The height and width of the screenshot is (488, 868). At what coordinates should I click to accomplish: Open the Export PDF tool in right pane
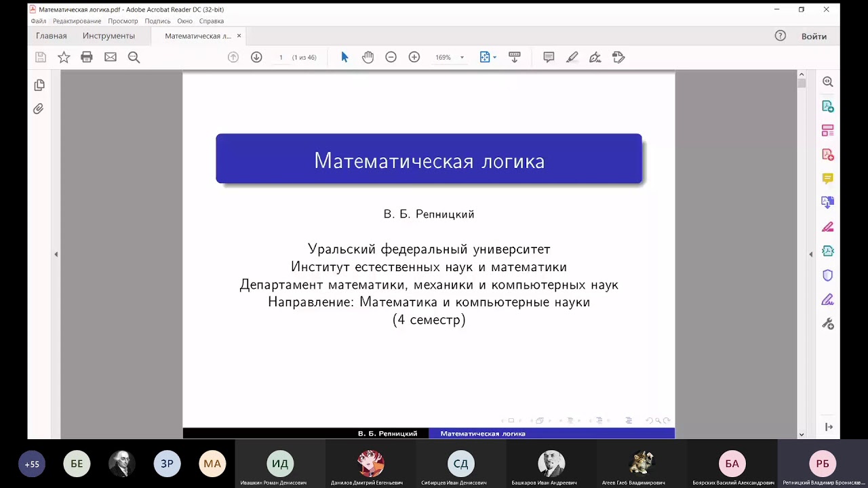pyautogui.click(x=828, y=106)
